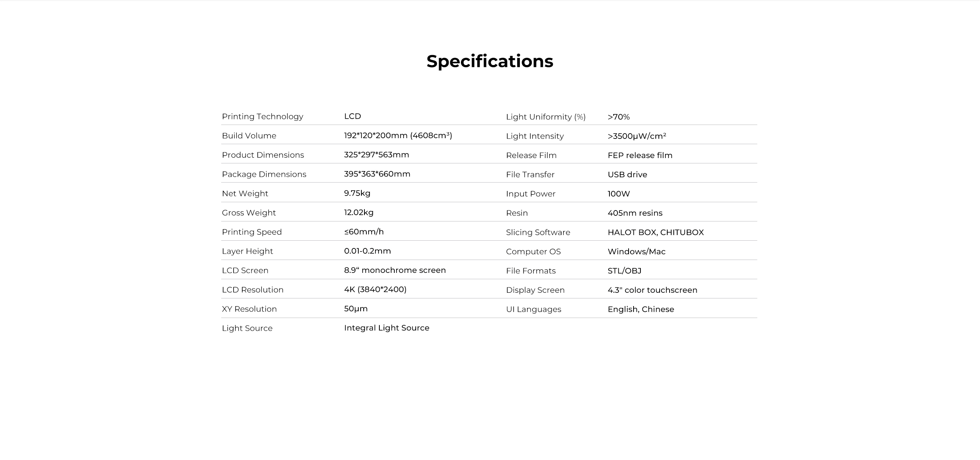Click the FEP release film text
This screenshot has width=980, height=460.
coord(640,155)
